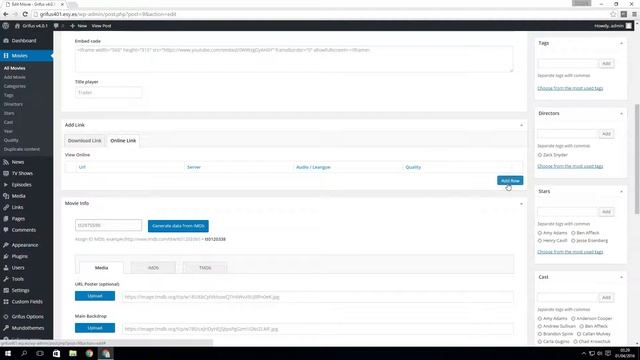The width and height of the screenshot is (640, 360).
Task: Open Media library icon
Action: click(6, 196)
